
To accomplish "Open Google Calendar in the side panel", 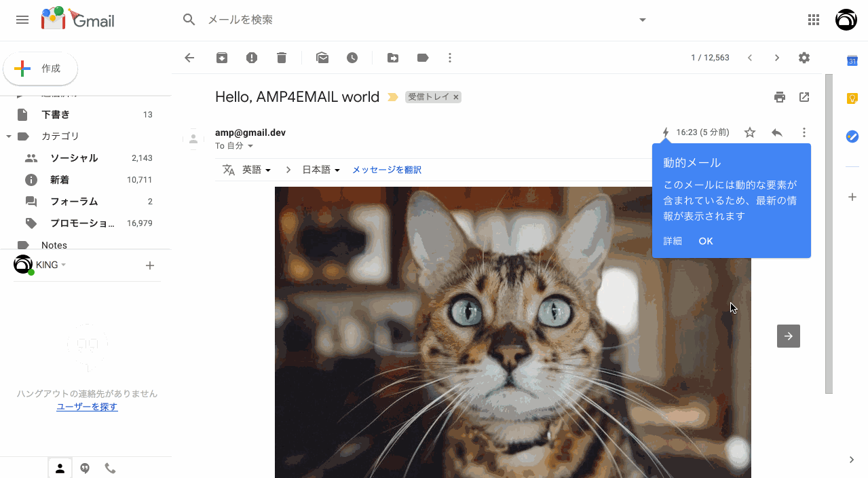I will pos(852,60).
